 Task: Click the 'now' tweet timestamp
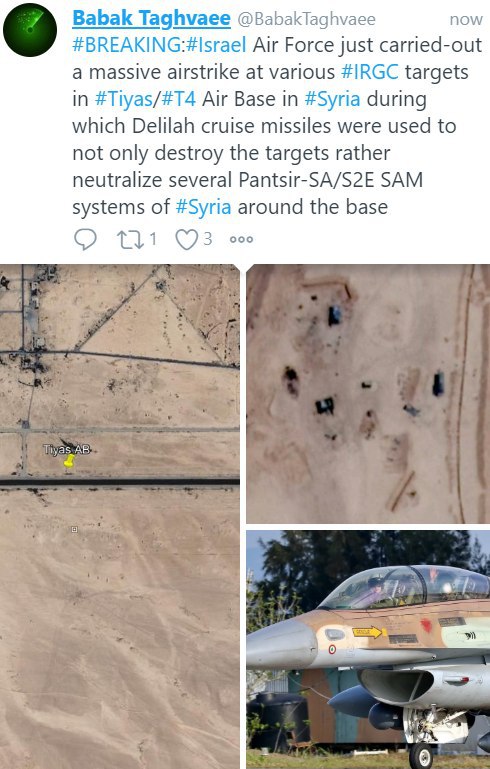[466, 20]
